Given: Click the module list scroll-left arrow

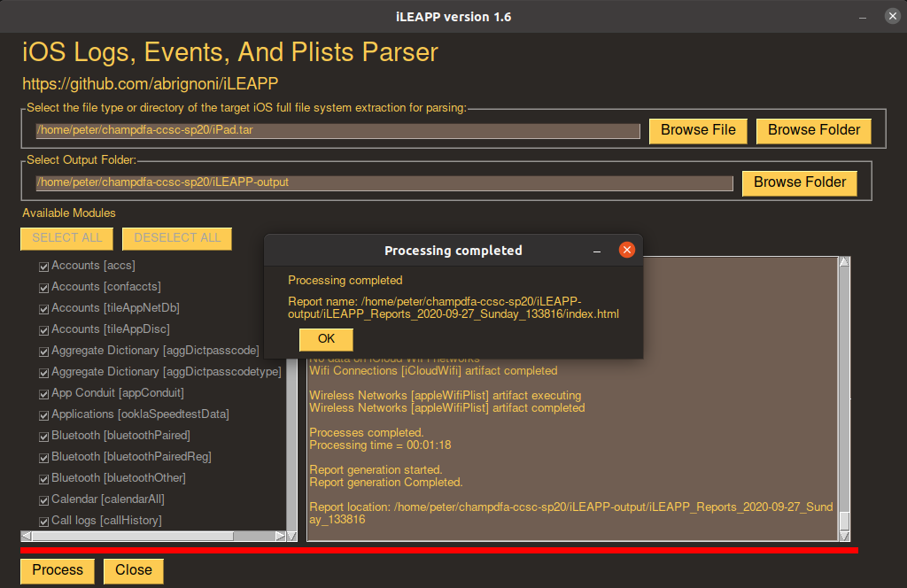Looking at the screenshot, I should [x=26, y=536].
